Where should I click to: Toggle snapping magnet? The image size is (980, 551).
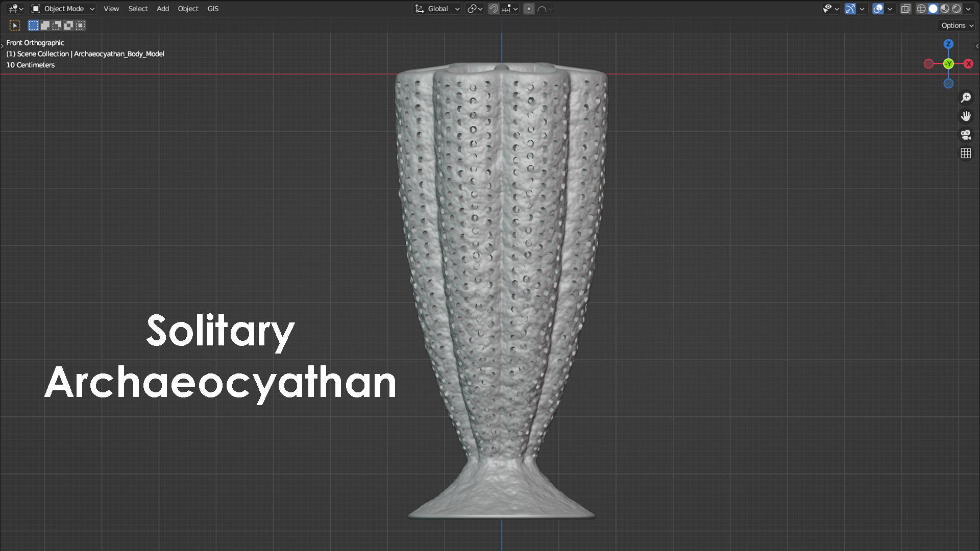493,9
